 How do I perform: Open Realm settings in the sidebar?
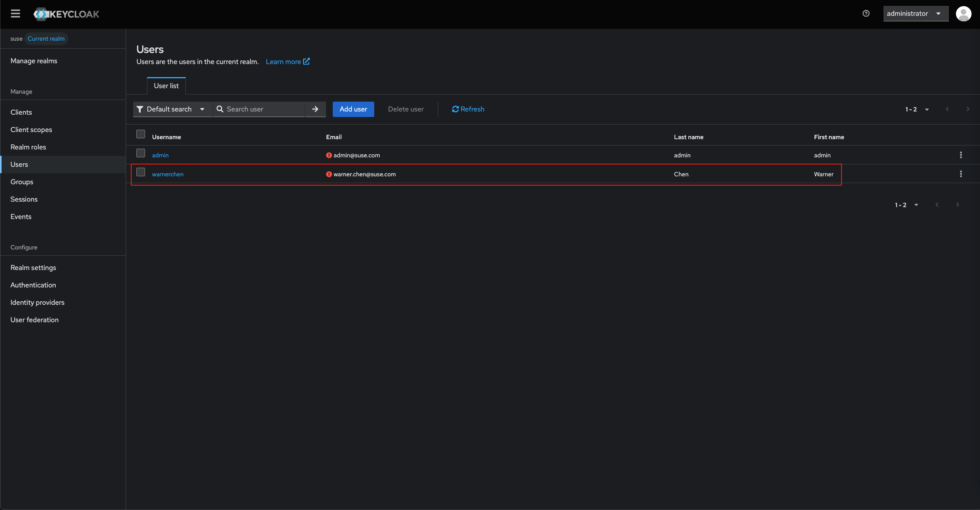(x=33, y=268)
